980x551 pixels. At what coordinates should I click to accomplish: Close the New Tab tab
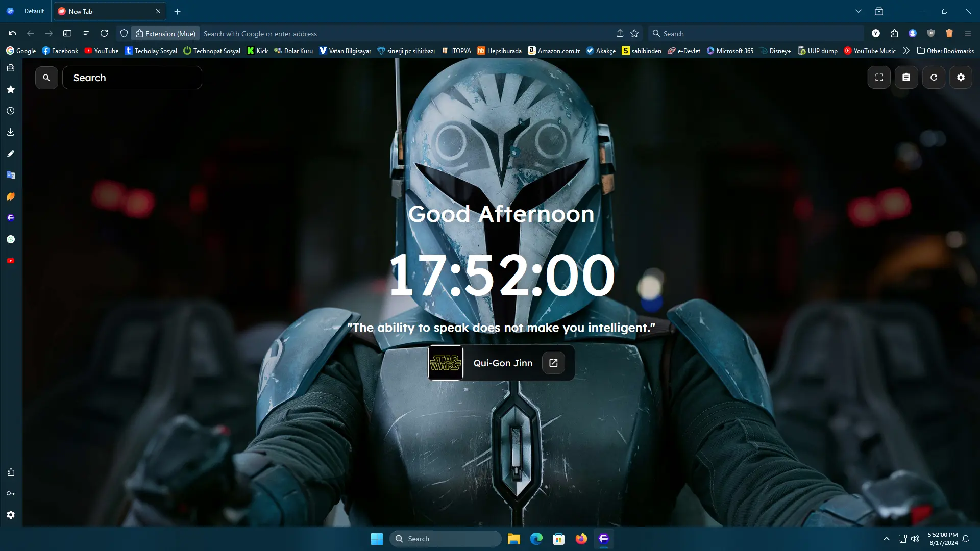[x=158, y=11]
